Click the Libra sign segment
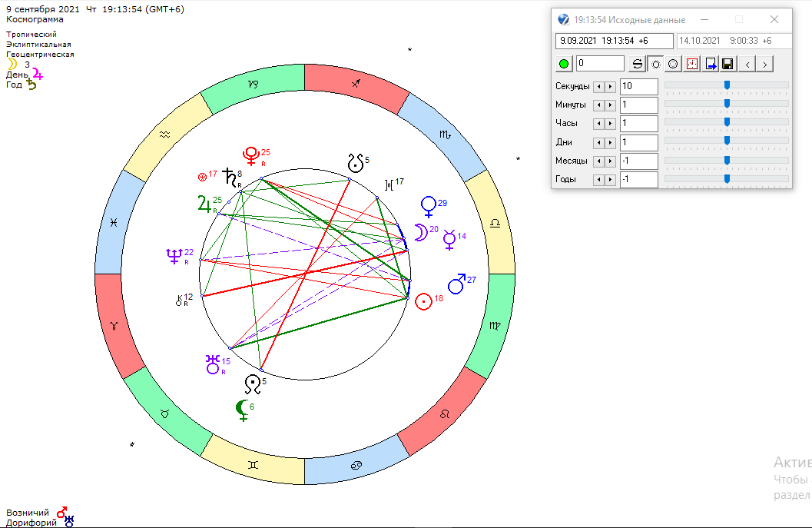812x528 pixels. 495,223
